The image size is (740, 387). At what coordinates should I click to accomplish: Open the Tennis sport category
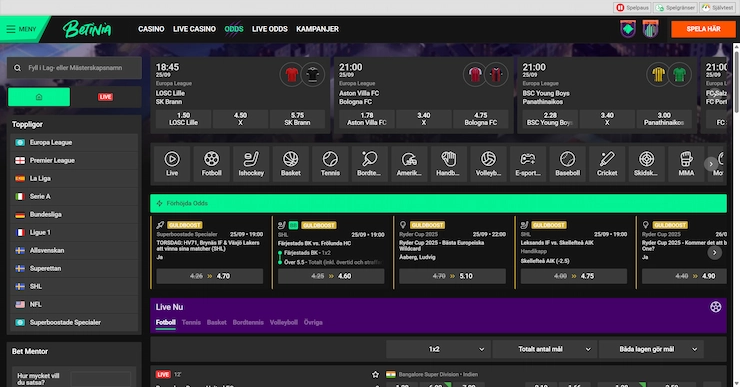point(330,164)
